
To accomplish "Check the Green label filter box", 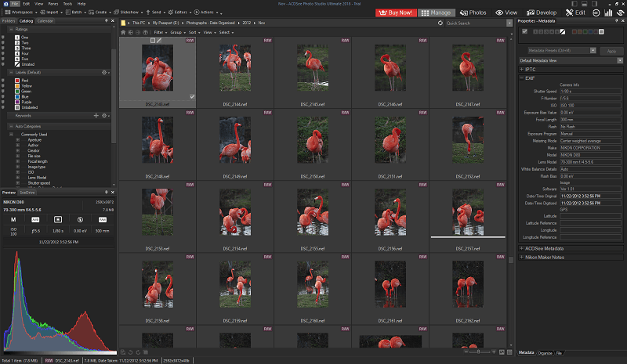I will coord(17,91).
